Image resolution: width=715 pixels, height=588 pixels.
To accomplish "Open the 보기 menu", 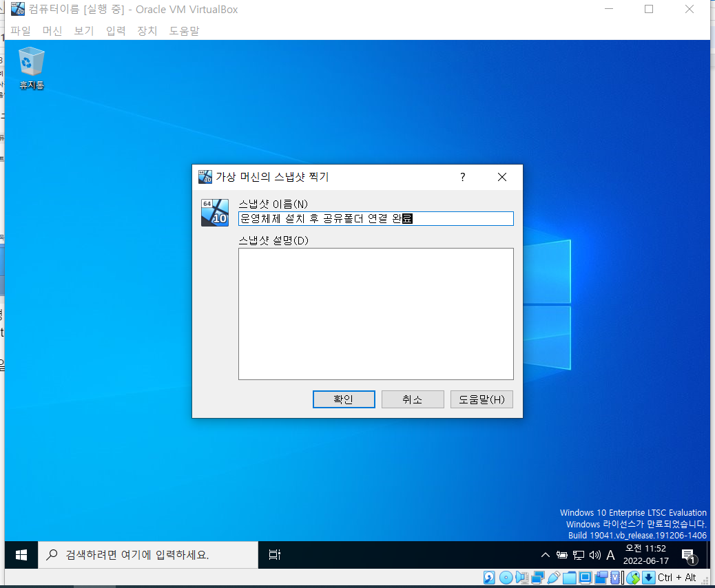I will pos(84,31).
